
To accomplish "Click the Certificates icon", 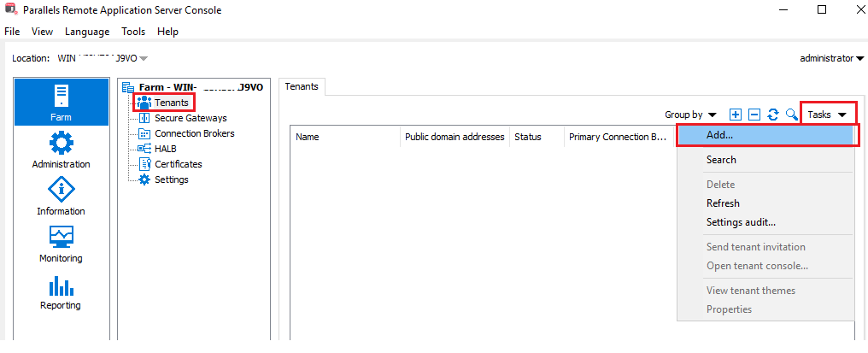I will 144,164.
